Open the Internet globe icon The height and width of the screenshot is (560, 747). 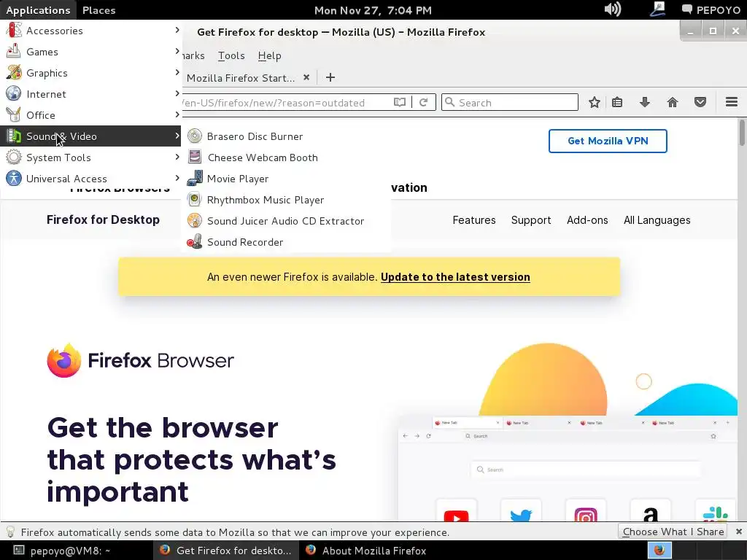(x=14, y=94)
